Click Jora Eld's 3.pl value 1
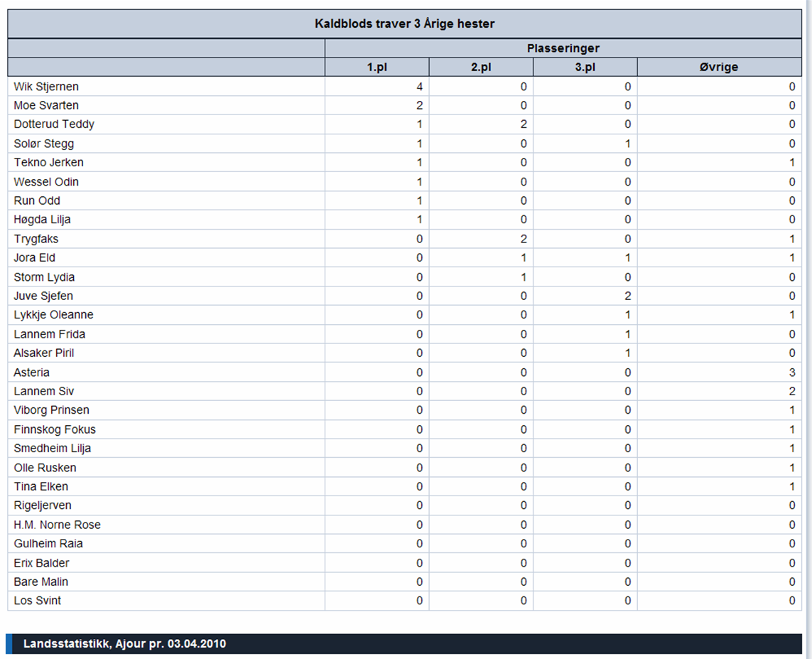This screenshot has height=659, width=812. (x=627, y=257)
